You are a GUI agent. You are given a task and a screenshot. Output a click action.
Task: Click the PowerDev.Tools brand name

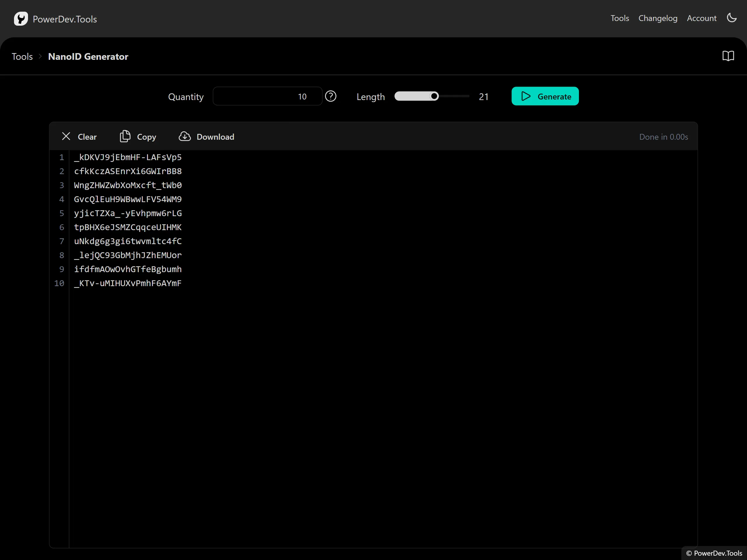tap(65, 19)
